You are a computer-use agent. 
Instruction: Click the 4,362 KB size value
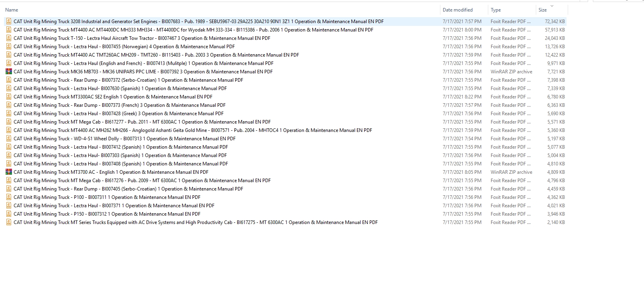[556, 197]
